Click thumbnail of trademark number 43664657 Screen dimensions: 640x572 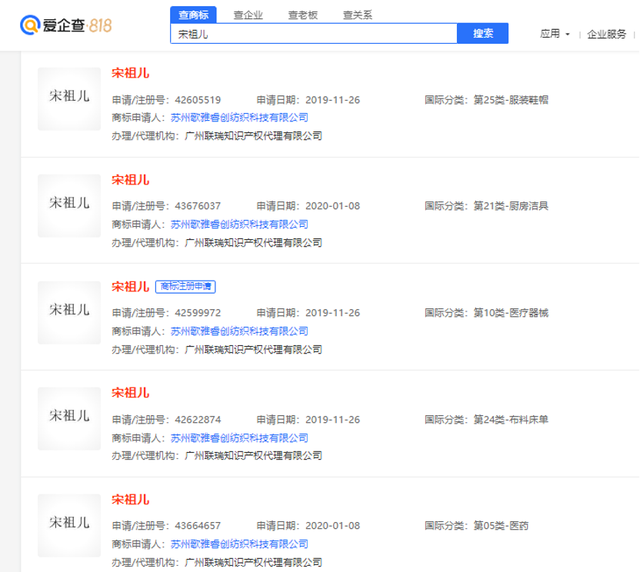[69, 525]
